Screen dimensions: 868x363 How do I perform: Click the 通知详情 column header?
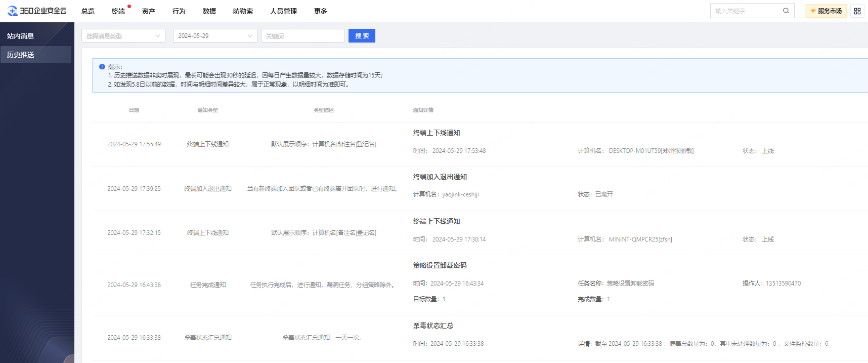[423, 110]
